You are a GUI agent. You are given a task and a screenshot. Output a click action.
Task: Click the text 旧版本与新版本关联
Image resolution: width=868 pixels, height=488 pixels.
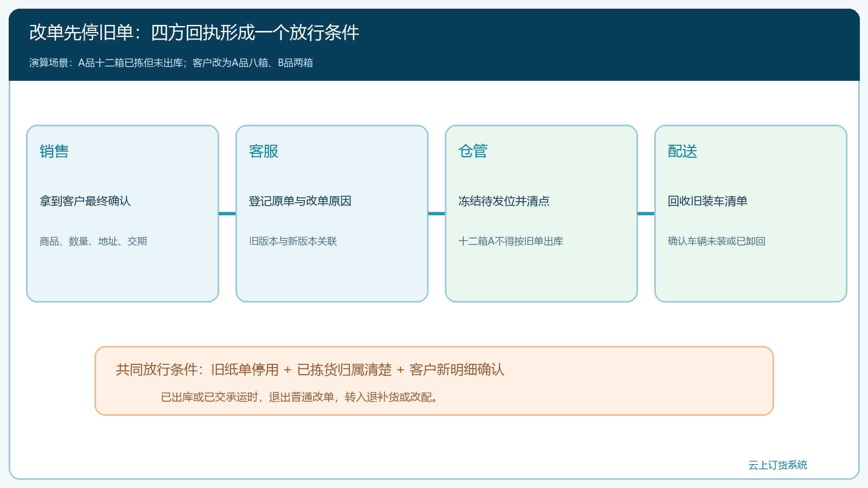293,241
